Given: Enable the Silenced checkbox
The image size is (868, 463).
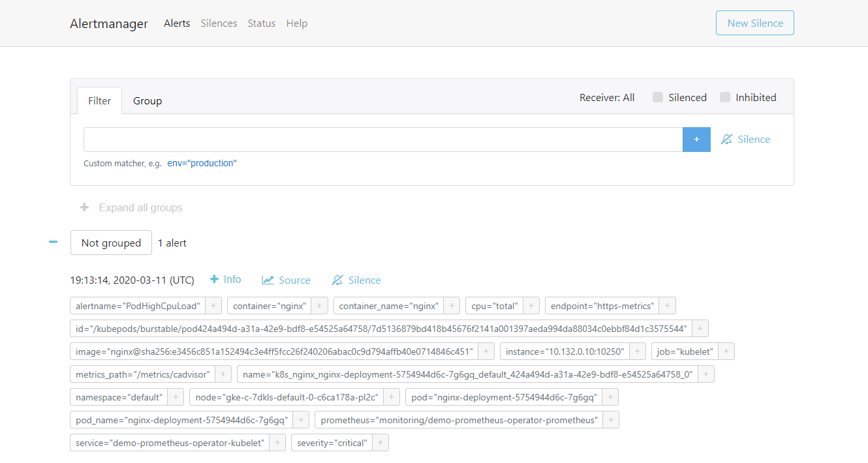Looking at the screenshot, I should (x=658, y=98).
